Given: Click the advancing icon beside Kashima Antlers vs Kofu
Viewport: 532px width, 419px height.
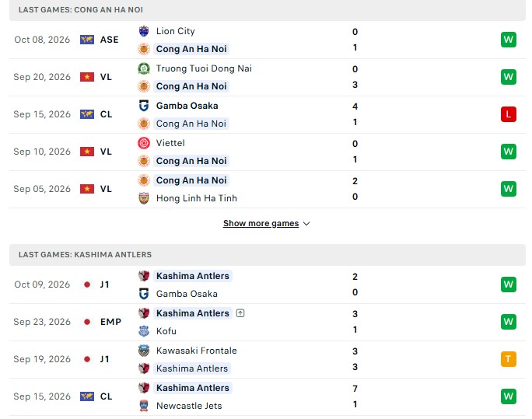Looking at the screenshot, I should click(240, 313).
